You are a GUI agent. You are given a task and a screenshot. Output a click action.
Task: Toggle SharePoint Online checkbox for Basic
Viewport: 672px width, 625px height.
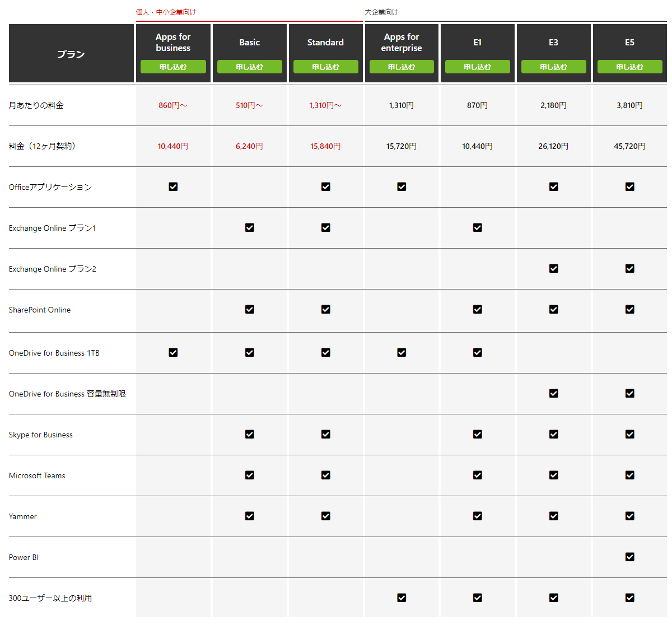250,309
